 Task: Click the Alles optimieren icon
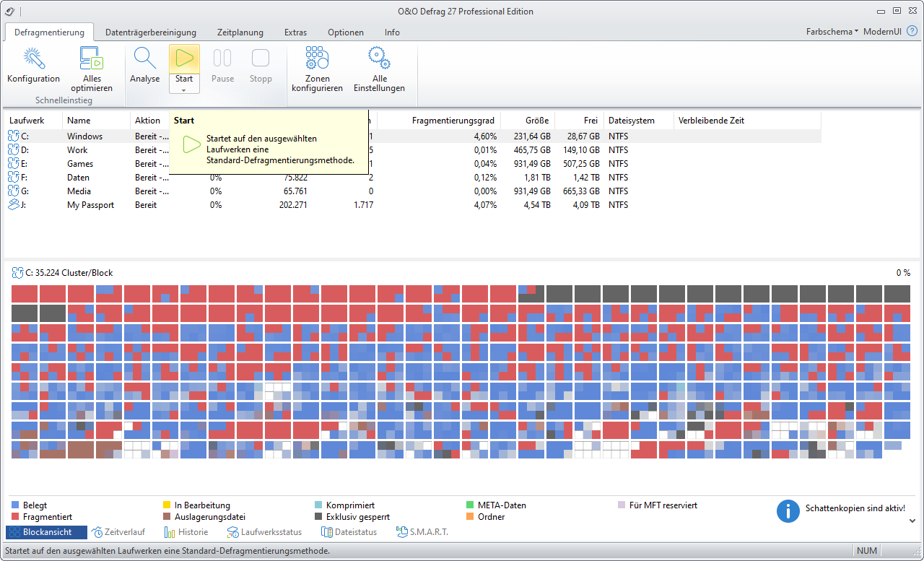point(92,58)
